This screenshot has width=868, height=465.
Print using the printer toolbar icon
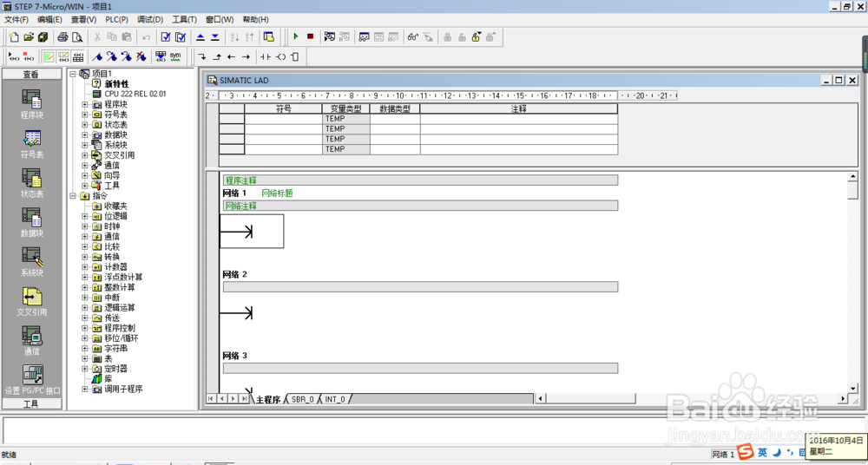[x=62, y=37]
